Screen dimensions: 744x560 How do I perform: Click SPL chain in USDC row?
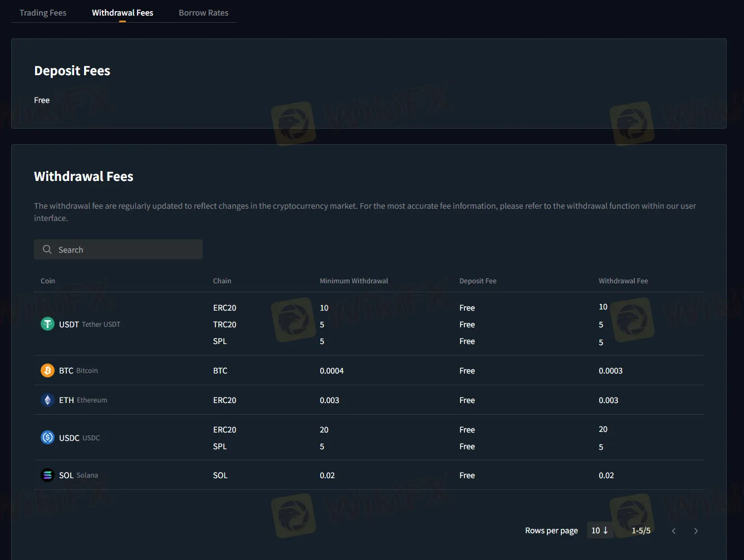coord(219,446)
